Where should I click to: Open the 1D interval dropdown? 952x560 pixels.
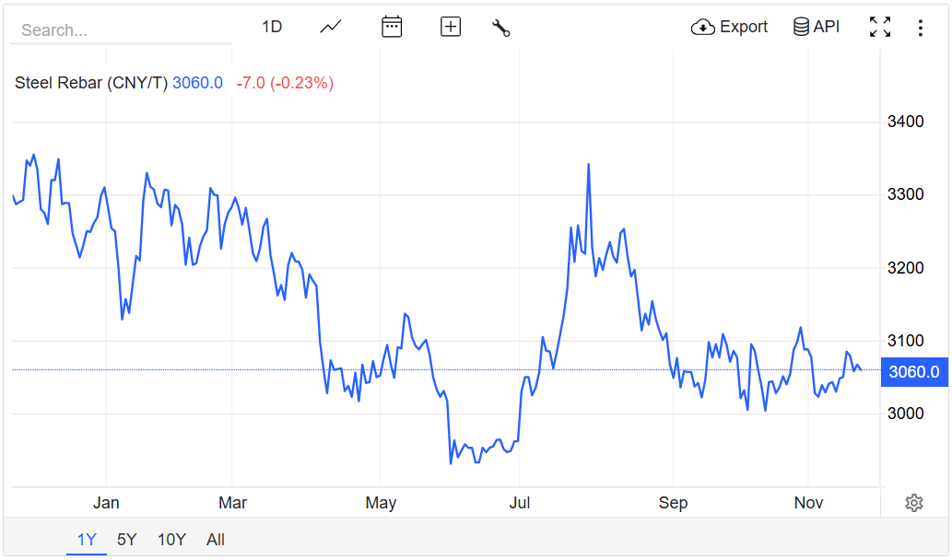tap(272, 27)
